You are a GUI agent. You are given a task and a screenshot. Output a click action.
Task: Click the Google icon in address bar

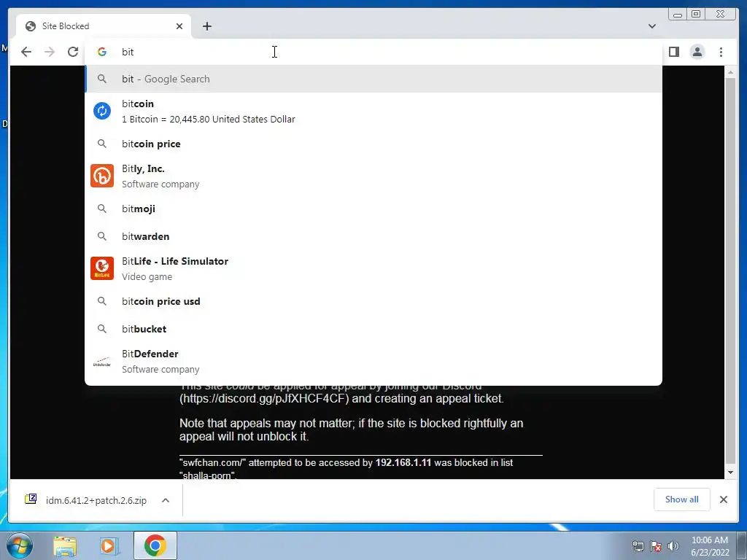[x=102, y=52]
